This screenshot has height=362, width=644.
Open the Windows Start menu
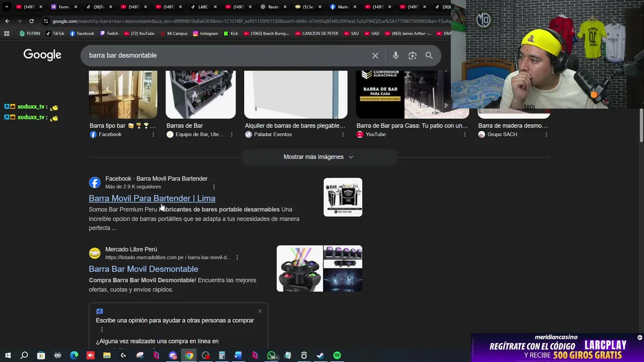[x=8, y=355]
